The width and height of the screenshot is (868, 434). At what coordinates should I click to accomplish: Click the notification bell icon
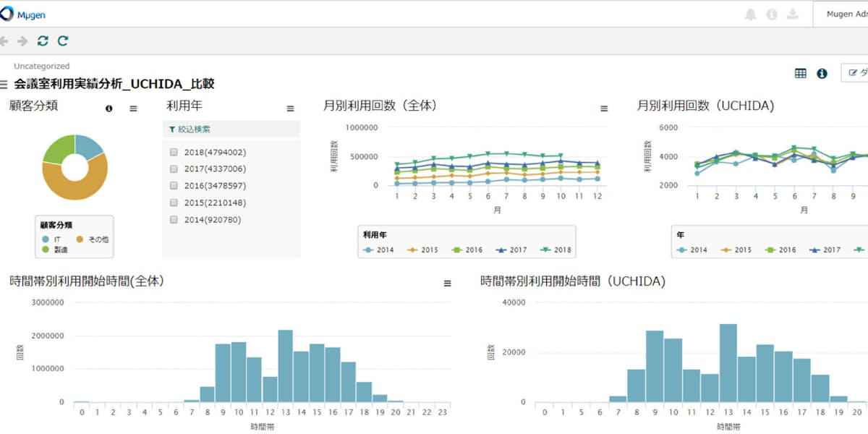(750, 14)
